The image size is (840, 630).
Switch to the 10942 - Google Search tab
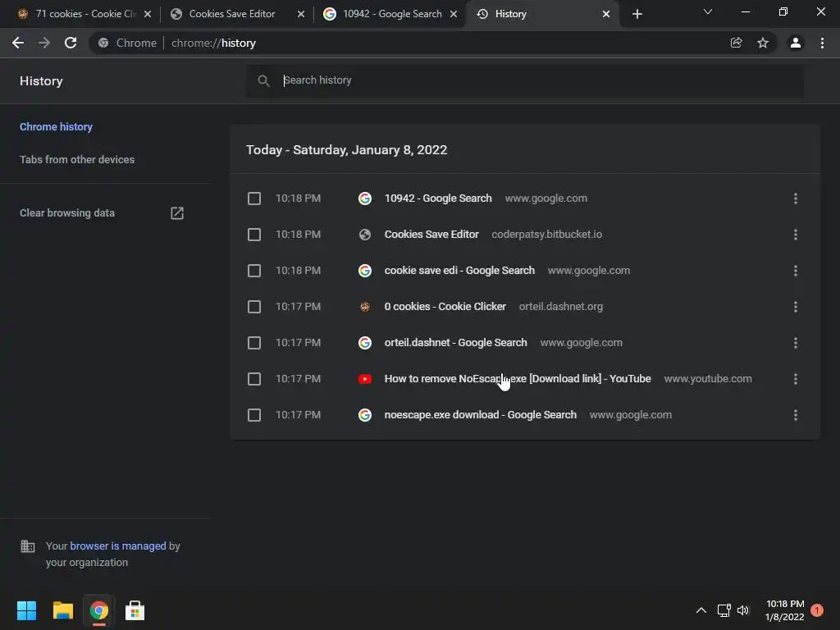click(392, 14)
